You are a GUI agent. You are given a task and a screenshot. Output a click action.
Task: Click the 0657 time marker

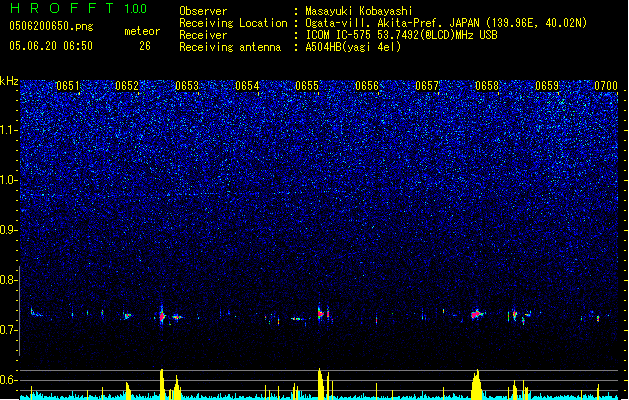[427, 86]
